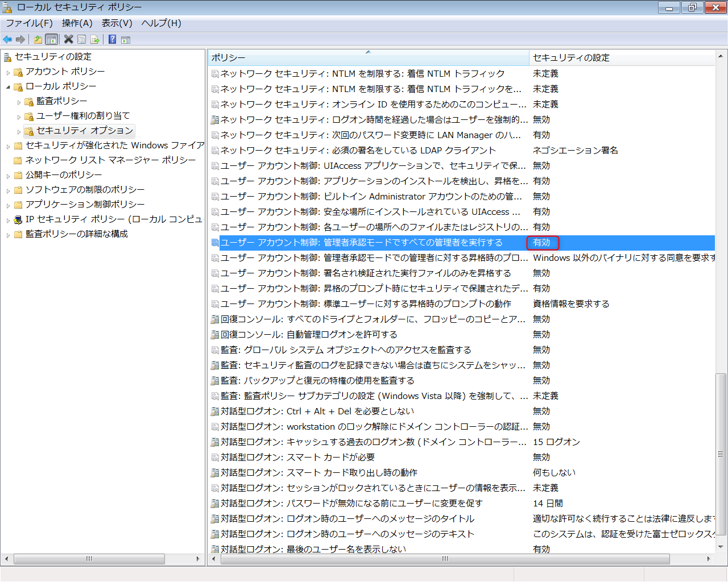Toggle the action pane display icon
728x582 pixels.
(125, 39)
